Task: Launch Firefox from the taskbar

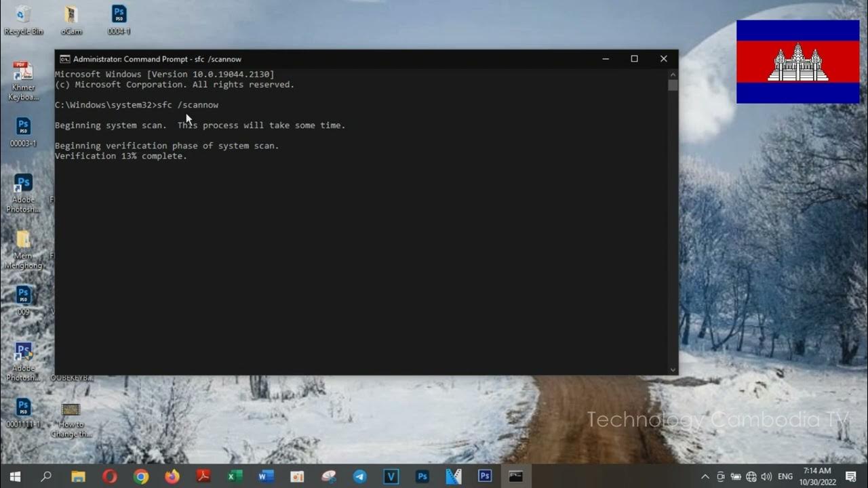Action: (172, 476)
